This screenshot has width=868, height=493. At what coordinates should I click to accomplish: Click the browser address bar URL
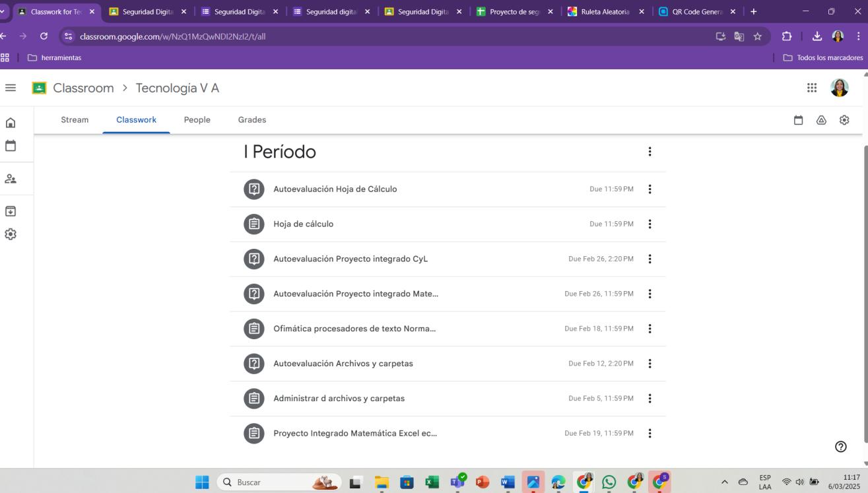point(173,37)
